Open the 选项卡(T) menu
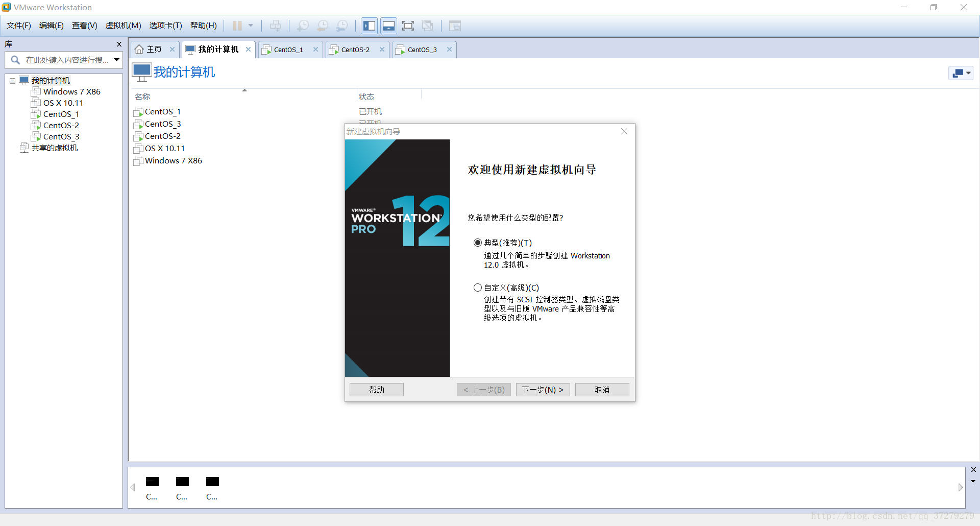This screenshot has height=526, width=980. tap(166, 26)
